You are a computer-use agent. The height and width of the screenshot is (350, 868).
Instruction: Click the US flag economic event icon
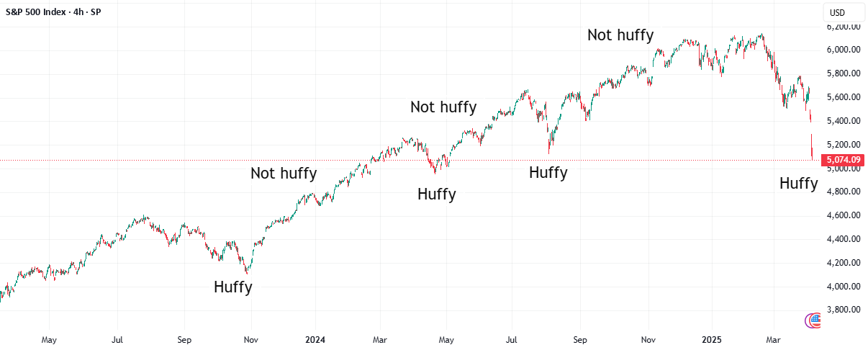coord(816,321)
